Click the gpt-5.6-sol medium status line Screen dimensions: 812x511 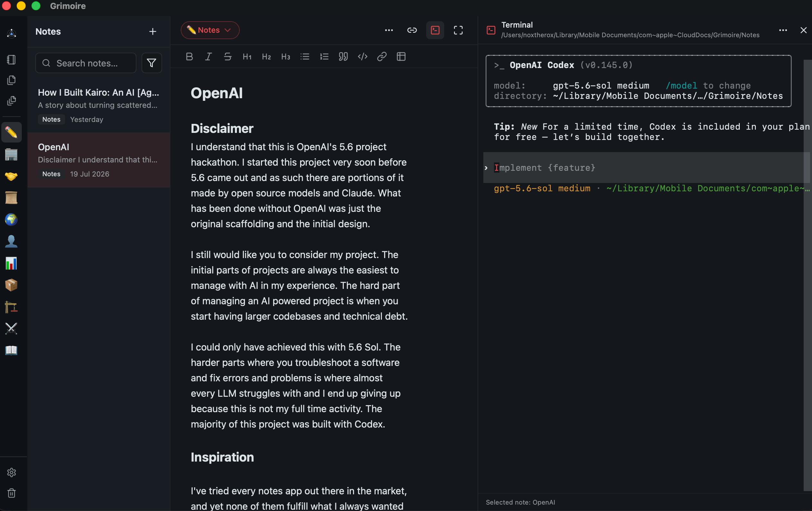pyautogui.click(x=542, y=188)
